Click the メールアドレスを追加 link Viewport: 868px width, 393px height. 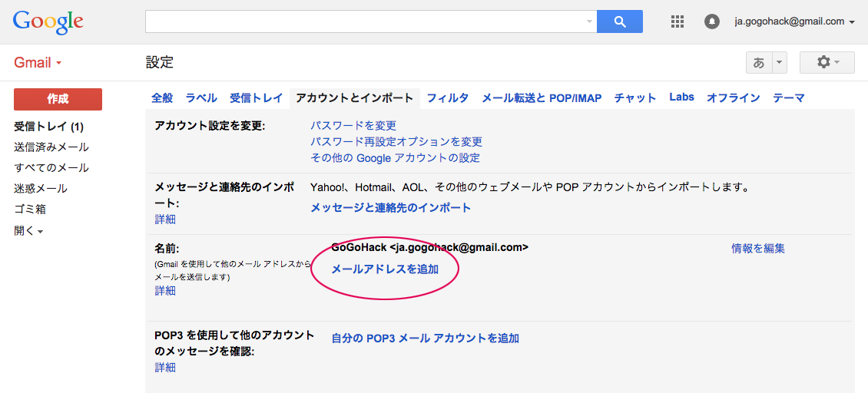tap(385, 269)
